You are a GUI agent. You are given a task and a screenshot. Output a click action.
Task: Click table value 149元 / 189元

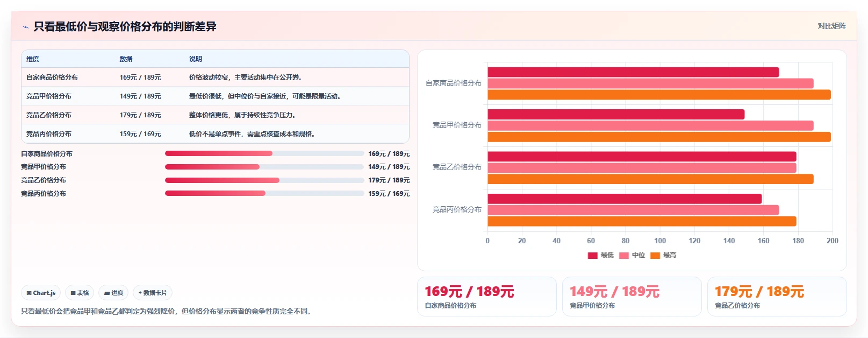pyautogui.click(x=140, y=96)
